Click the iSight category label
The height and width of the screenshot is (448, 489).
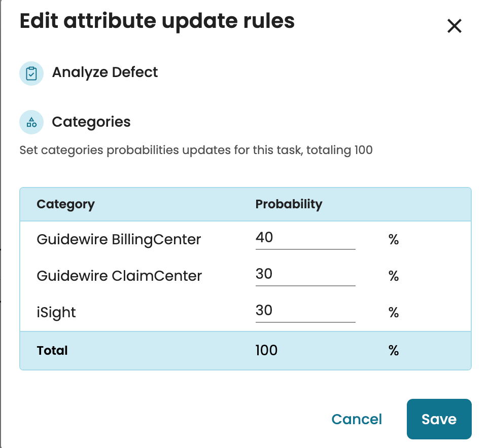(x=56, y=312)
